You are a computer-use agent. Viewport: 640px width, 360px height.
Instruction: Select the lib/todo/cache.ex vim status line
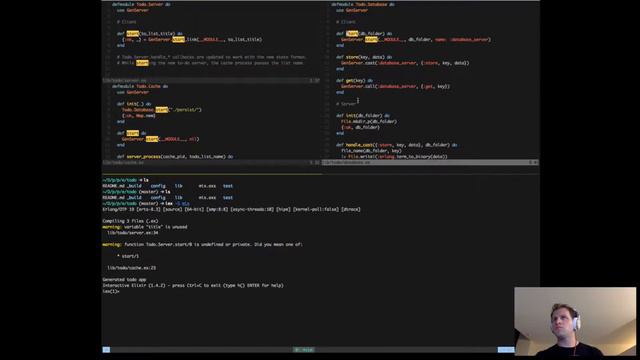click(211, 162)
